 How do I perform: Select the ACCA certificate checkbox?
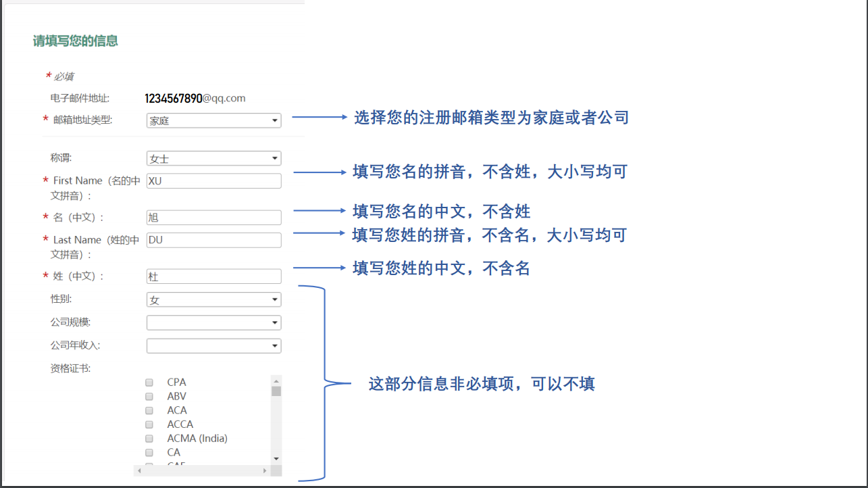[149, 424]
